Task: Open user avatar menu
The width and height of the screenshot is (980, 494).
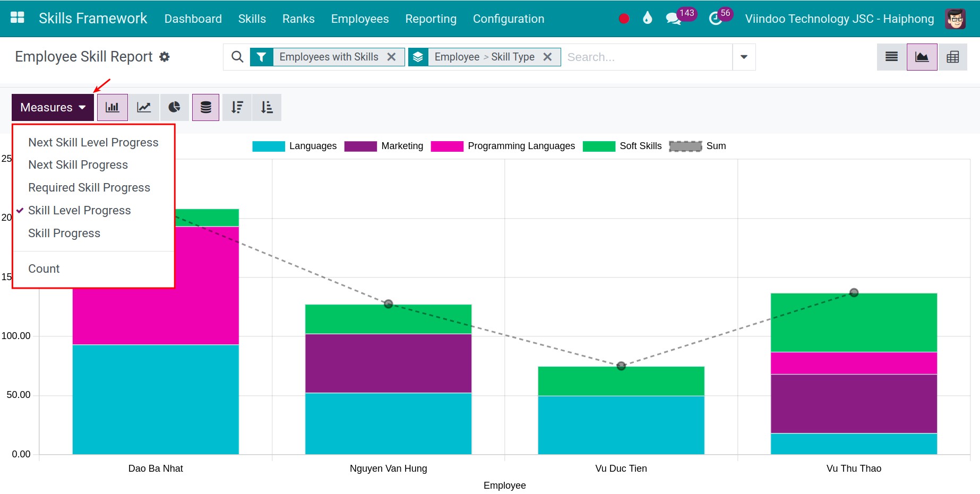Action: coord(955,19)
